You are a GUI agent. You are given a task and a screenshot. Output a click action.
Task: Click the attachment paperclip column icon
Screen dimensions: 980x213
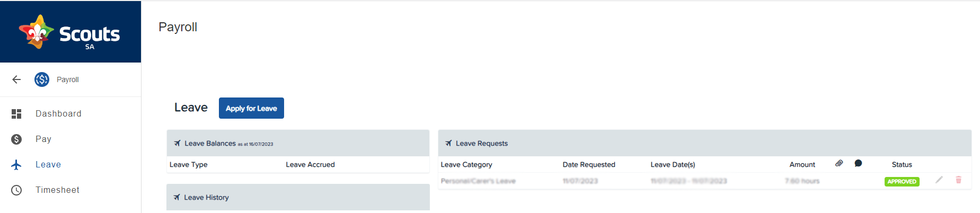839,163
